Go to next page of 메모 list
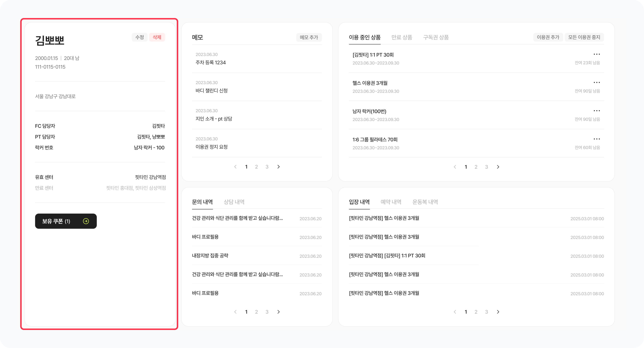The image size is (644, 348). pos(279,167)
